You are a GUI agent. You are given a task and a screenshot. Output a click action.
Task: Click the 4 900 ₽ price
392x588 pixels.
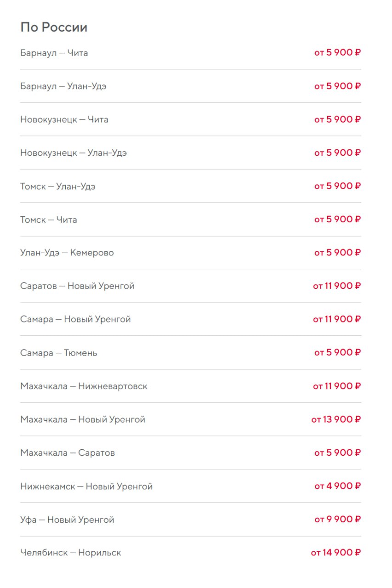(x=337, y=486)
